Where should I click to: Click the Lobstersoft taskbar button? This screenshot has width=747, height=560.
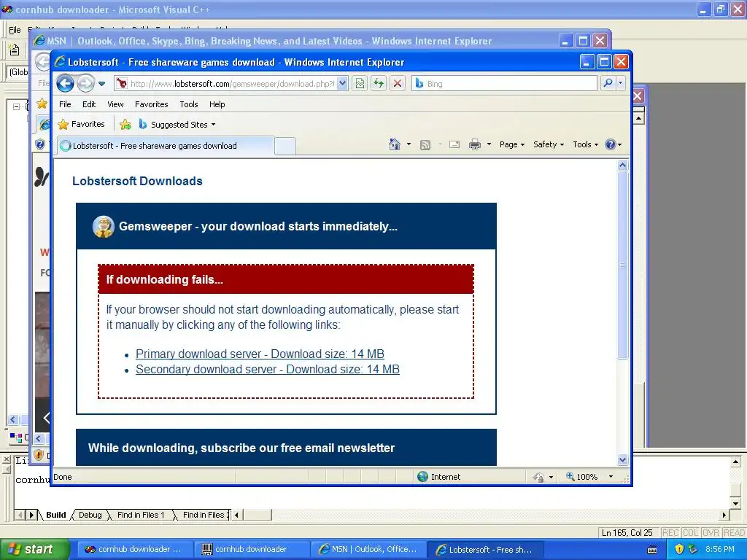point(484,549)
